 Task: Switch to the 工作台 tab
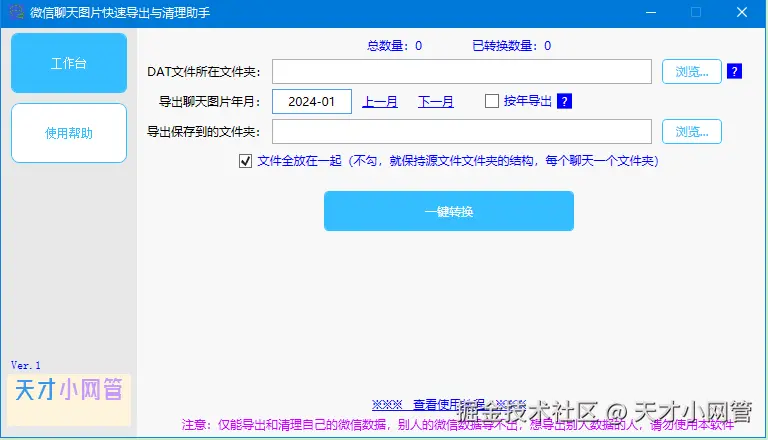(x=69, y=63)
